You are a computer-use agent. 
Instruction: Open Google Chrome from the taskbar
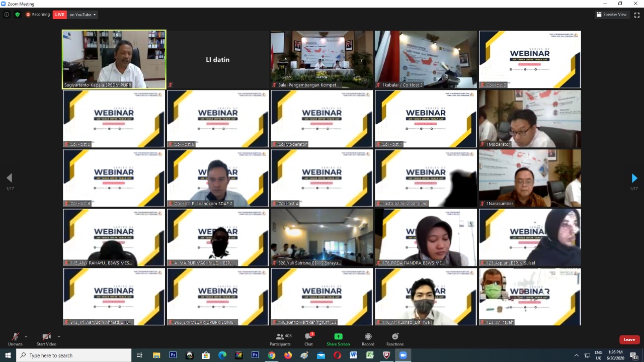click(x=272, y=355)
